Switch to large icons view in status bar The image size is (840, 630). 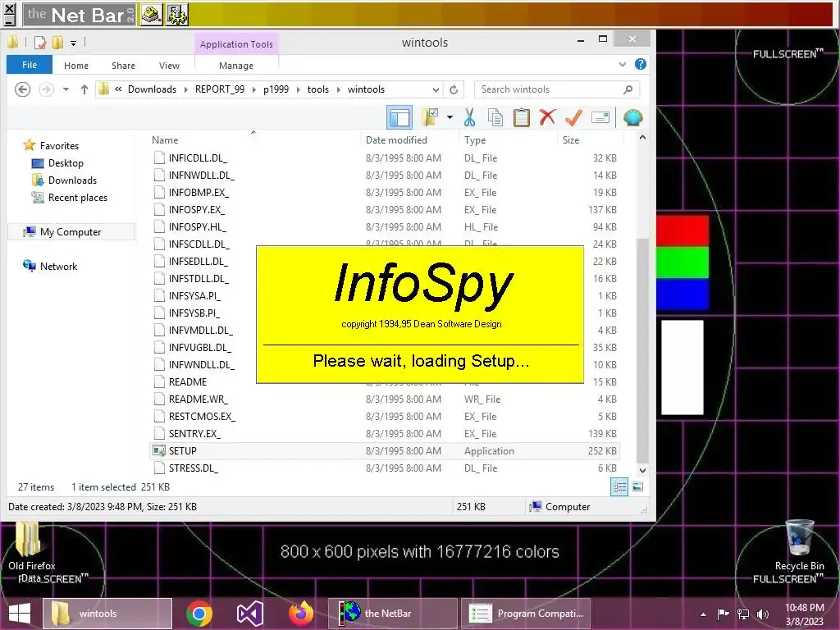pyautogui.click(x=637, y=487)
